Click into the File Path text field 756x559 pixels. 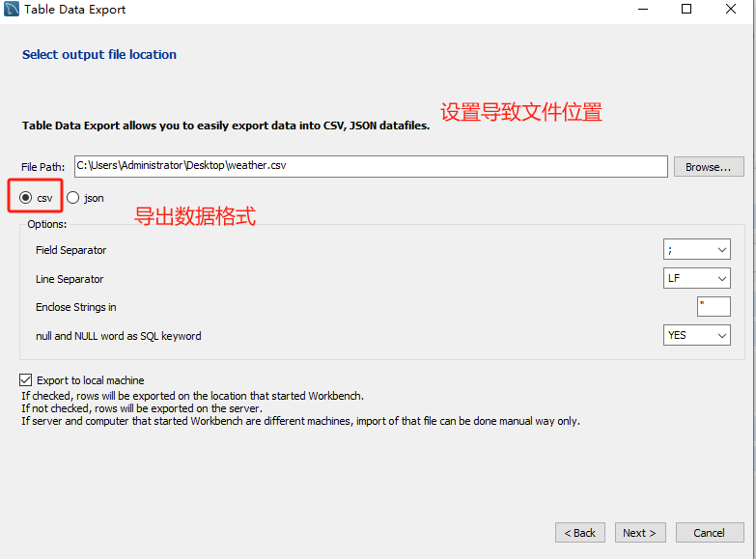pyautogui.click(x=371, y=166)
